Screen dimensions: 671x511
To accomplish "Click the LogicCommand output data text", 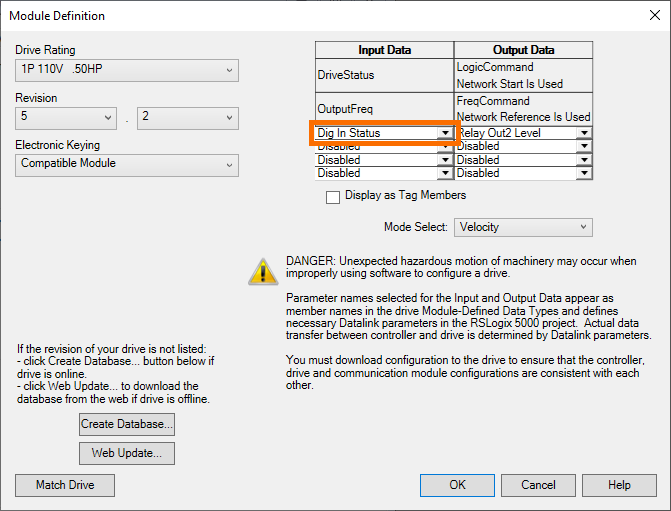I will pos(495,67).
